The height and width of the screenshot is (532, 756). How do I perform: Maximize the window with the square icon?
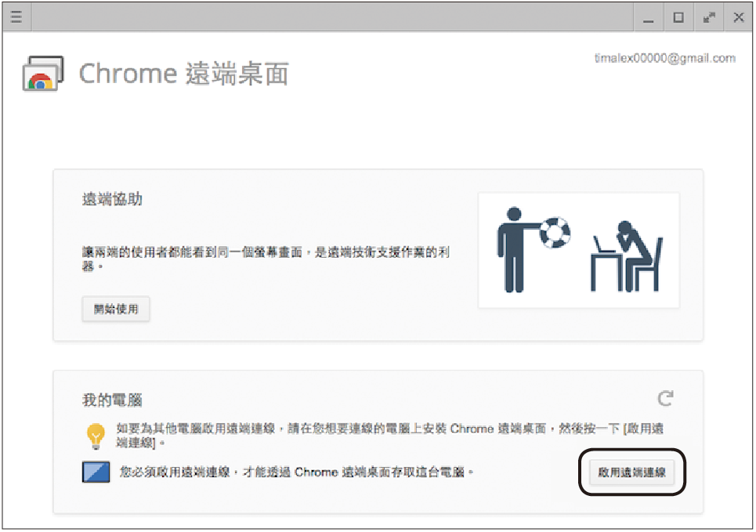point(678,18)
